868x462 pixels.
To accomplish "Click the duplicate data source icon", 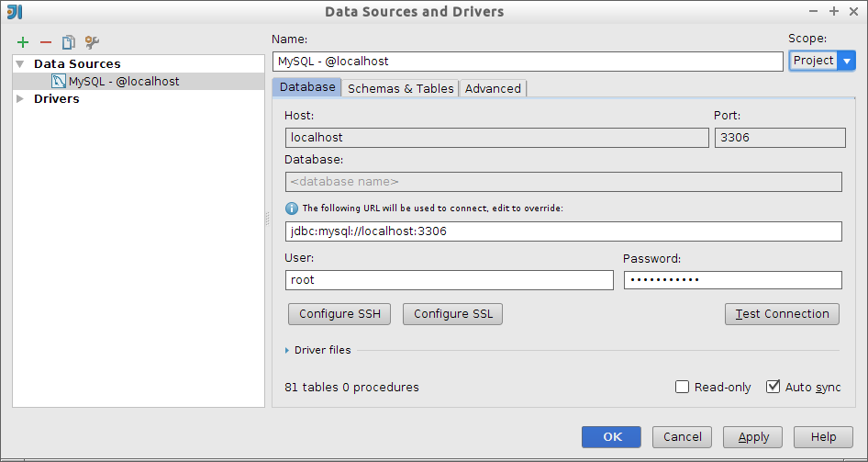I will (x=69, y=42).
